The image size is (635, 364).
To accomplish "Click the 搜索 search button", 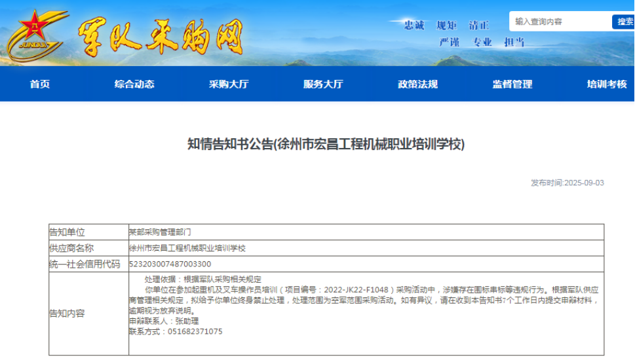I will click(624, 22).
